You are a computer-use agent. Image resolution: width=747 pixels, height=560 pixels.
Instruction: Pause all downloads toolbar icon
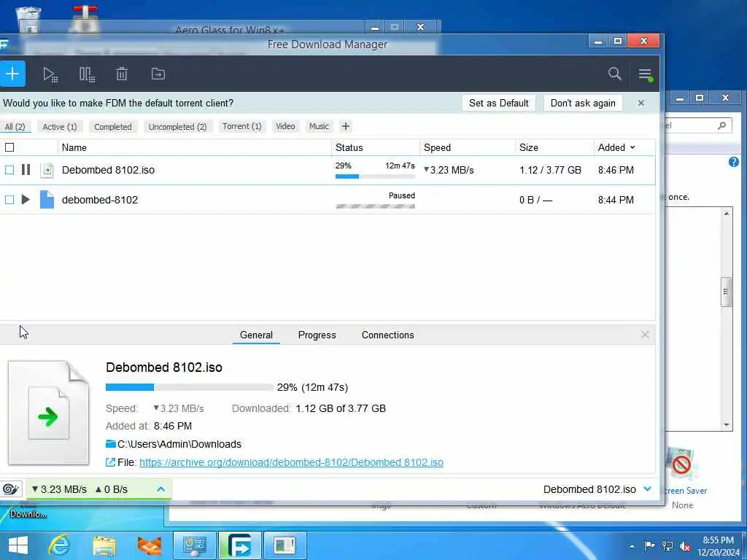pyautogui.click(x=88, y=74)
